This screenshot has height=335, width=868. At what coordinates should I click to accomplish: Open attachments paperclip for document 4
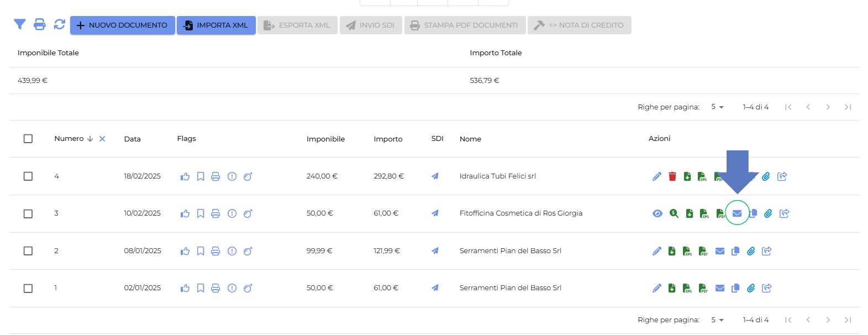pyautogui.click(x=766, y=176)
